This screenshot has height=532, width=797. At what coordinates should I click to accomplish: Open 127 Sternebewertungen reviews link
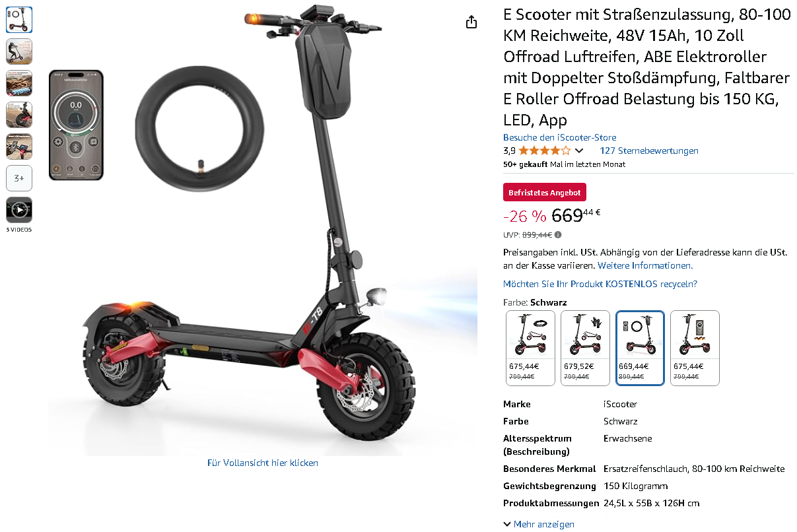[648, 150]
